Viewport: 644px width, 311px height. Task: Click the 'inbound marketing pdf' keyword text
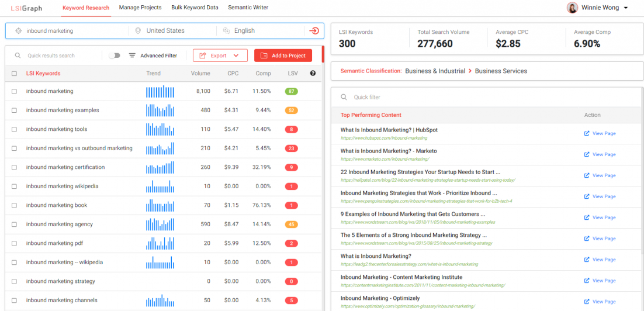[x=54, y=243]
